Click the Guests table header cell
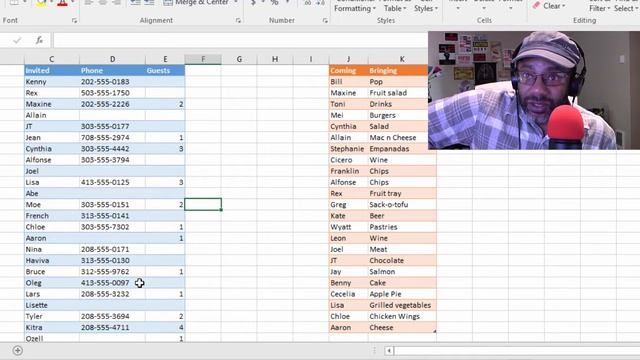 click(165, 71)
